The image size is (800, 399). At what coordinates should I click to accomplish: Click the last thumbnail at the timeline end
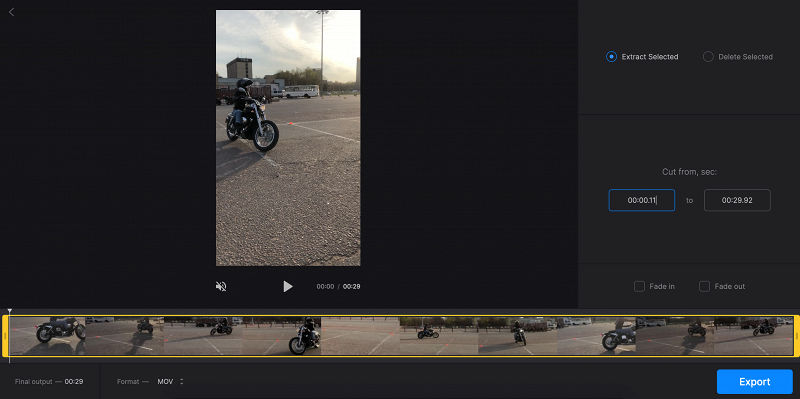[x=753, y=336]
